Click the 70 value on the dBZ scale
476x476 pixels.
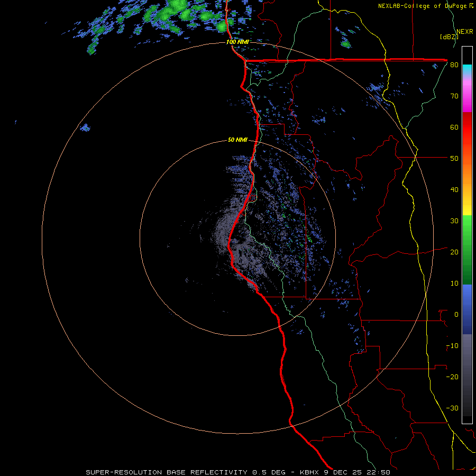(x=454, y=96)
